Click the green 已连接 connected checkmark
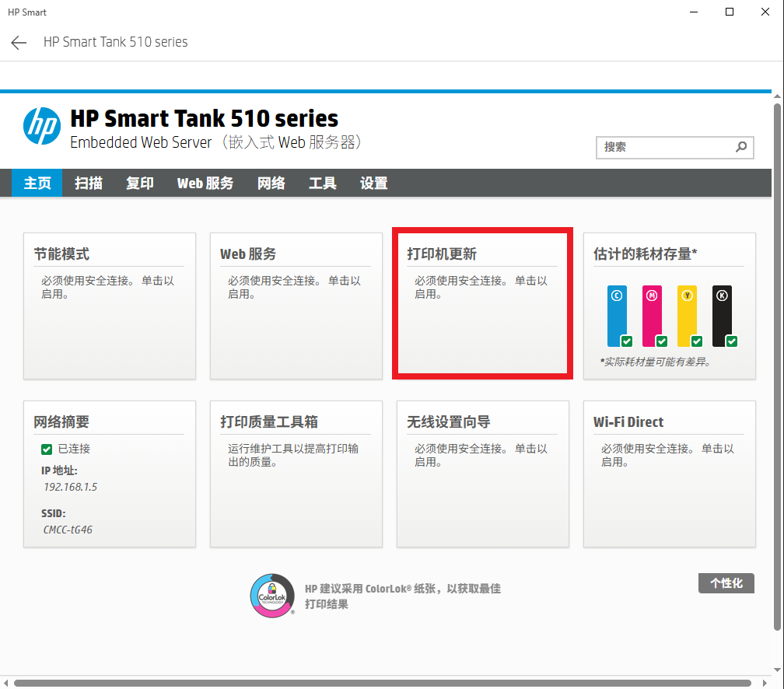 click(x=47, y=449)
